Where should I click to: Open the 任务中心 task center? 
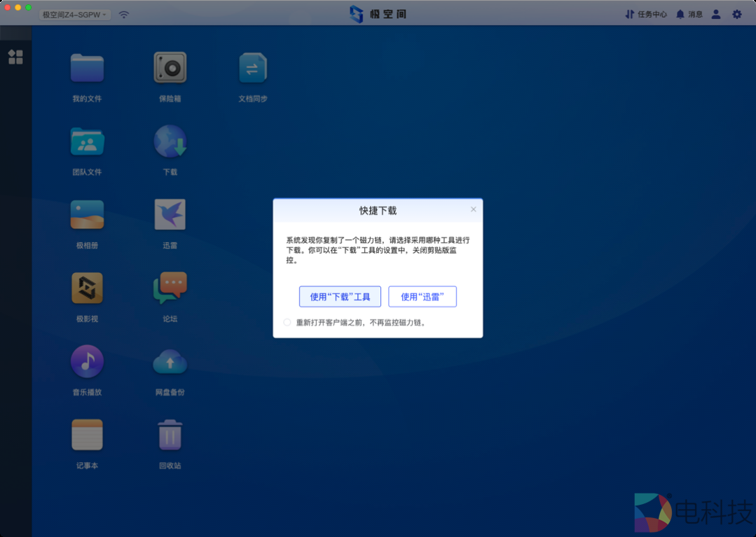point(645,13)
